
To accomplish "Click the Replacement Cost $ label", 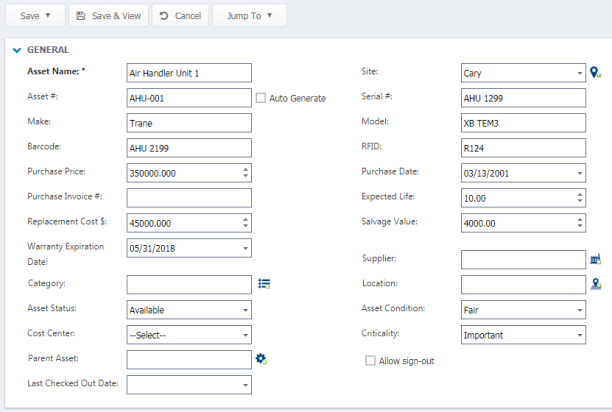I will point(67,222).
